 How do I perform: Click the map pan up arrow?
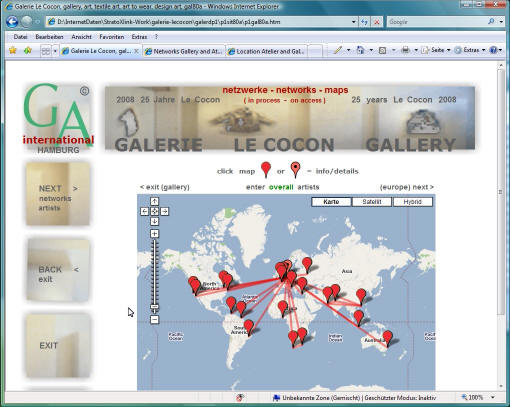click(x=154, y=201)
